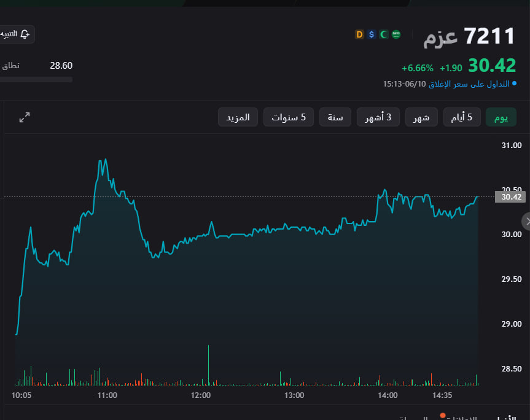Click the stock name عزم

point(440,37)
